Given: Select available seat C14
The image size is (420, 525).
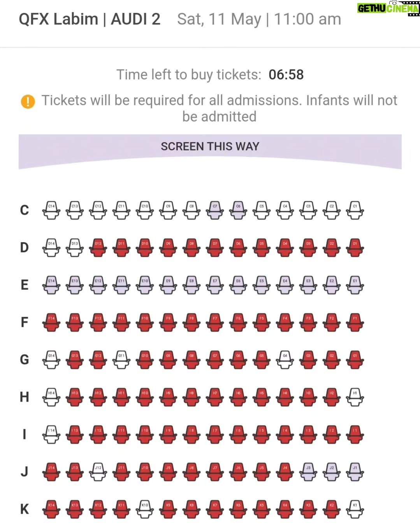Looking at the screenshot, I should pos(51,210).
